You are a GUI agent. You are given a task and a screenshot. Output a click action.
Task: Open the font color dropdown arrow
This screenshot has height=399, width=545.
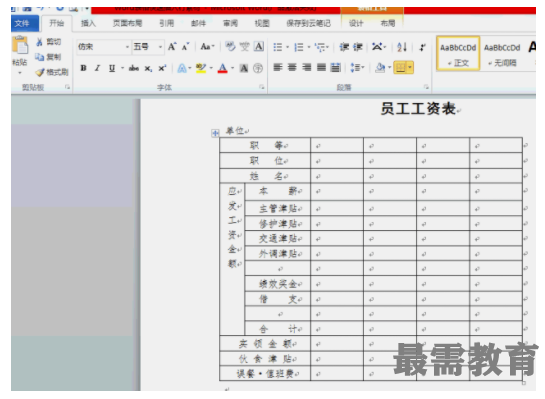pos(232,68)
